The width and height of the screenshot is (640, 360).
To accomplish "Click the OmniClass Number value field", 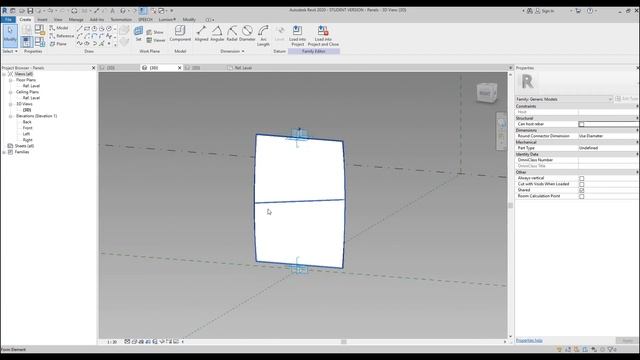I will 607,160.
